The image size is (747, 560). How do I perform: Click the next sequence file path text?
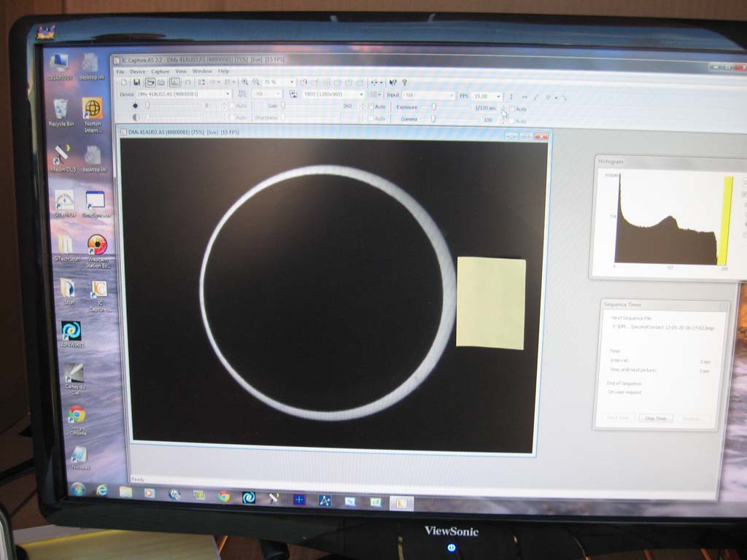click(x=663, y=327)
